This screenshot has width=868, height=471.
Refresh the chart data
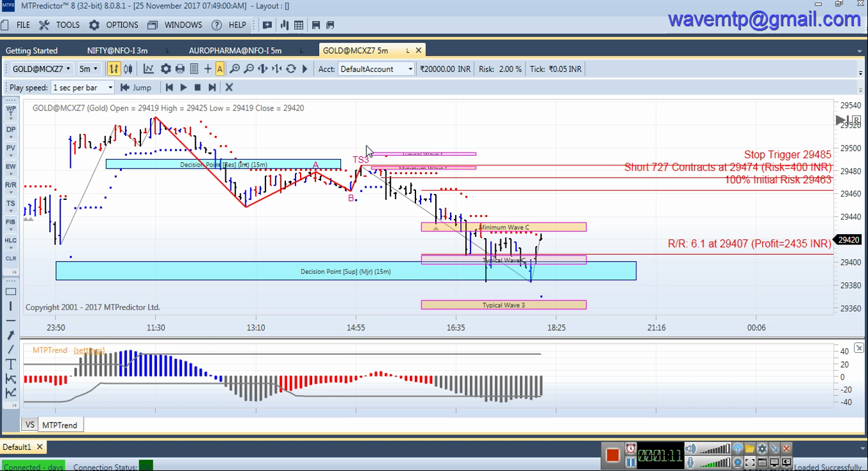coord(291,69)
